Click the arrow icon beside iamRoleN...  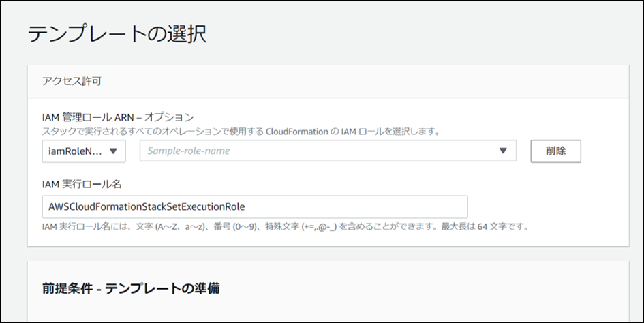pyautogui.click(x=113, y=151)
